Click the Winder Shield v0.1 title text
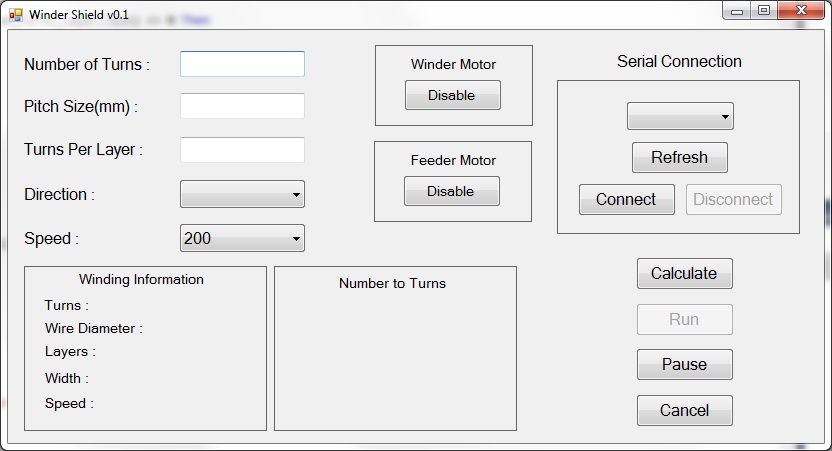 [x=79, y=15]
